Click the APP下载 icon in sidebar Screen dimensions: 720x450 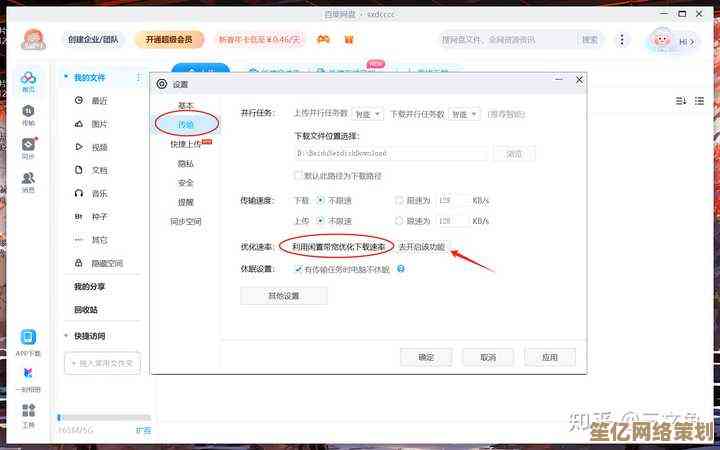click(28, 338)
